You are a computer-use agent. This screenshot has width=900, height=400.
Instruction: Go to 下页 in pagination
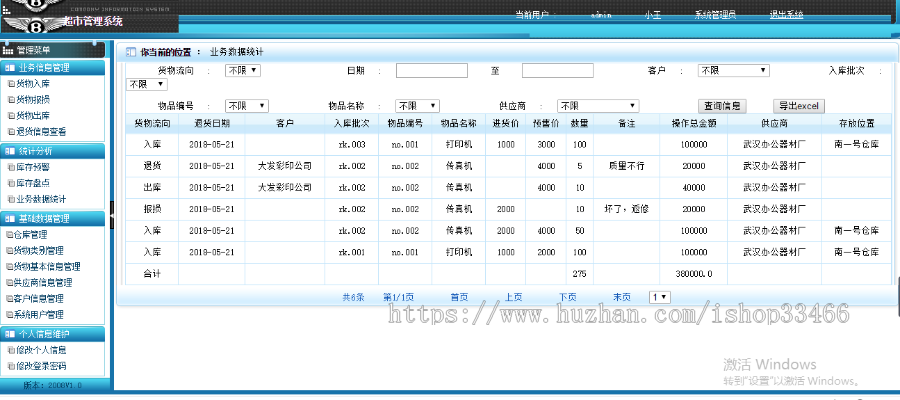(568, 297)
